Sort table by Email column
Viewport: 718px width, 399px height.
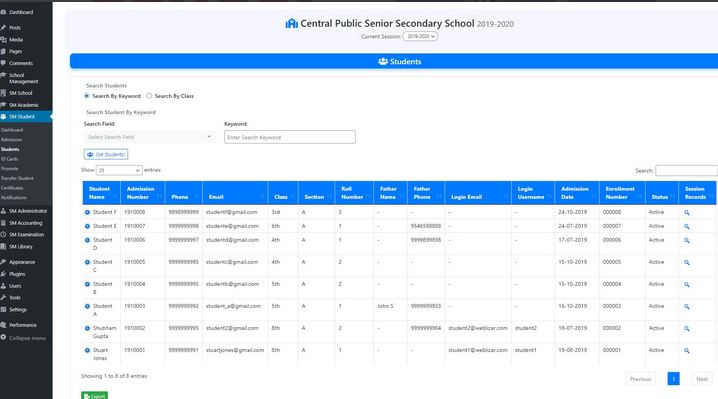click(235, 193)
